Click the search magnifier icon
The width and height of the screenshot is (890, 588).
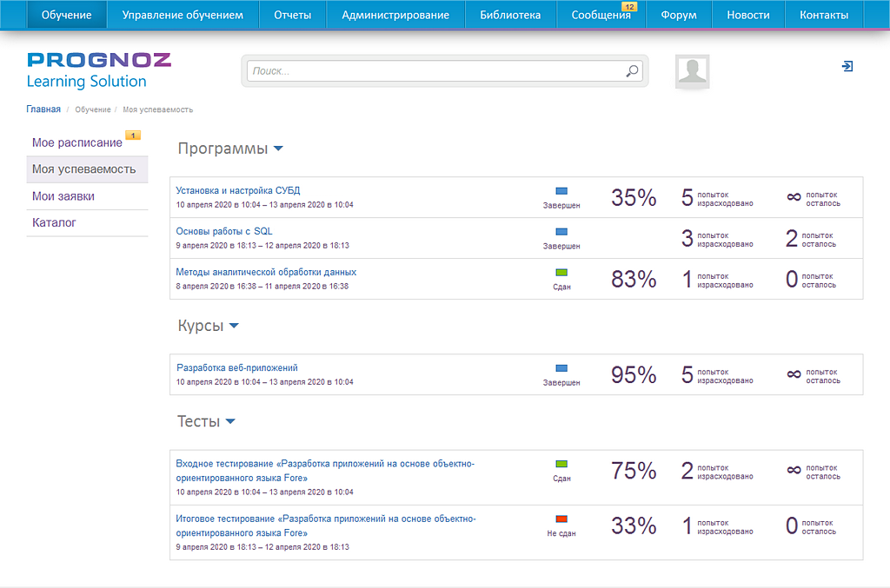(x=632, y=71)
